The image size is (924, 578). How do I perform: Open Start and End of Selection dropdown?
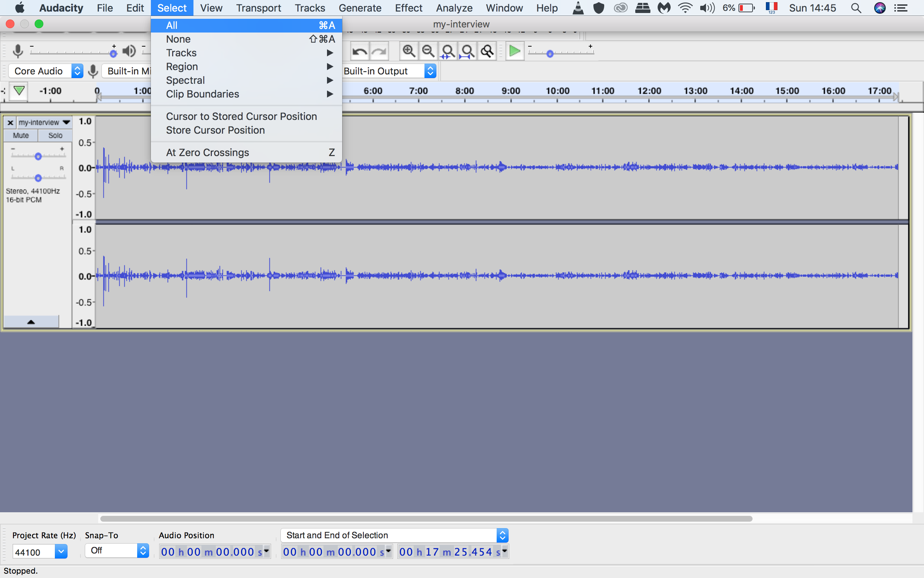[395, 535]
